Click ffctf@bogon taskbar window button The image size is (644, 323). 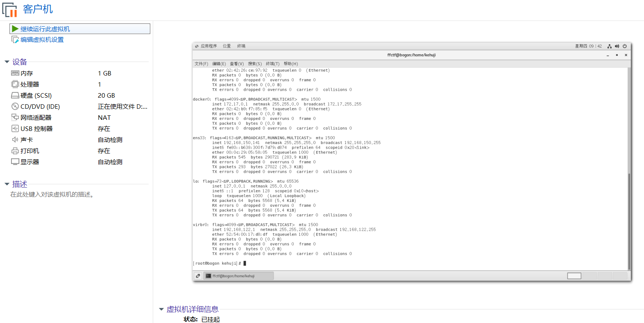point(239,276)
